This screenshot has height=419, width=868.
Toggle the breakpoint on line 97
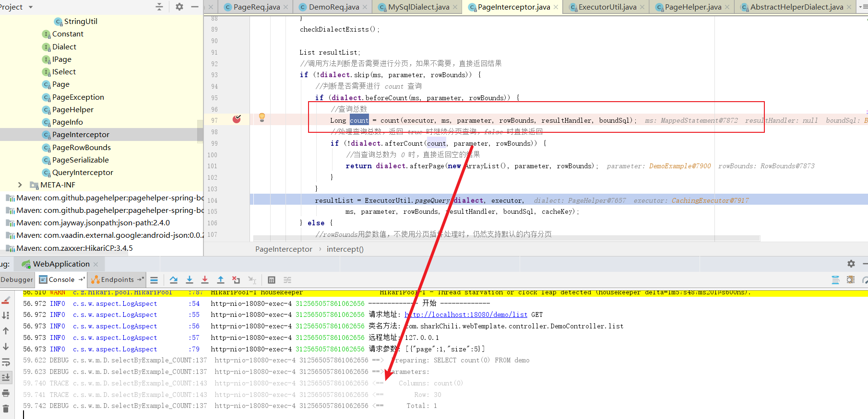tap(237, 119)
